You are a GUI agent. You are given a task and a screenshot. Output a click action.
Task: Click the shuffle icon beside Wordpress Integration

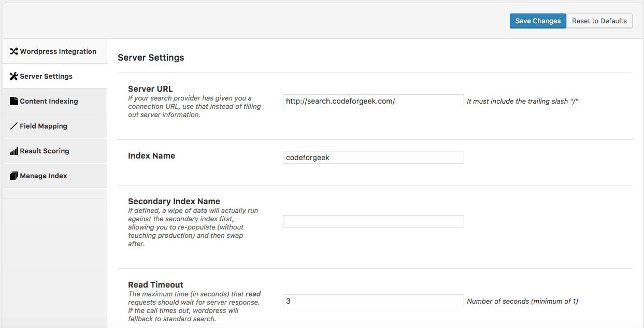click(x=14, y=51)
